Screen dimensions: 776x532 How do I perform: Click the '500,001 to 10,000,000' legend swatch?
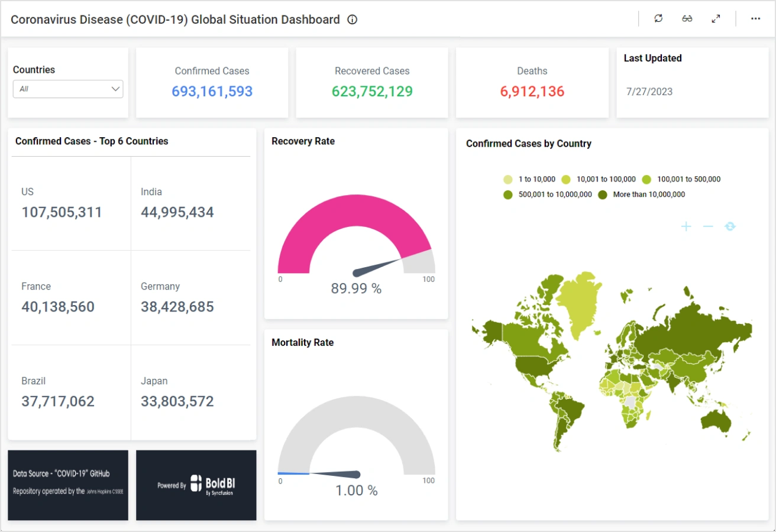[508, 194]
